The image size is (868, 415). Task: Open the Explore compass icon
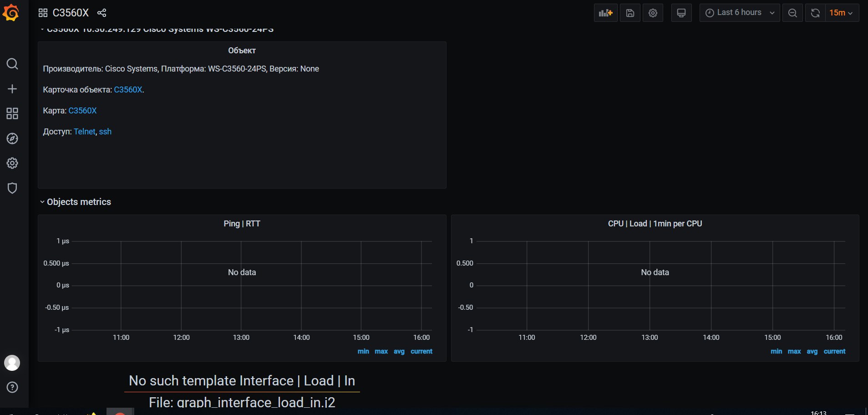pos(12,138)
